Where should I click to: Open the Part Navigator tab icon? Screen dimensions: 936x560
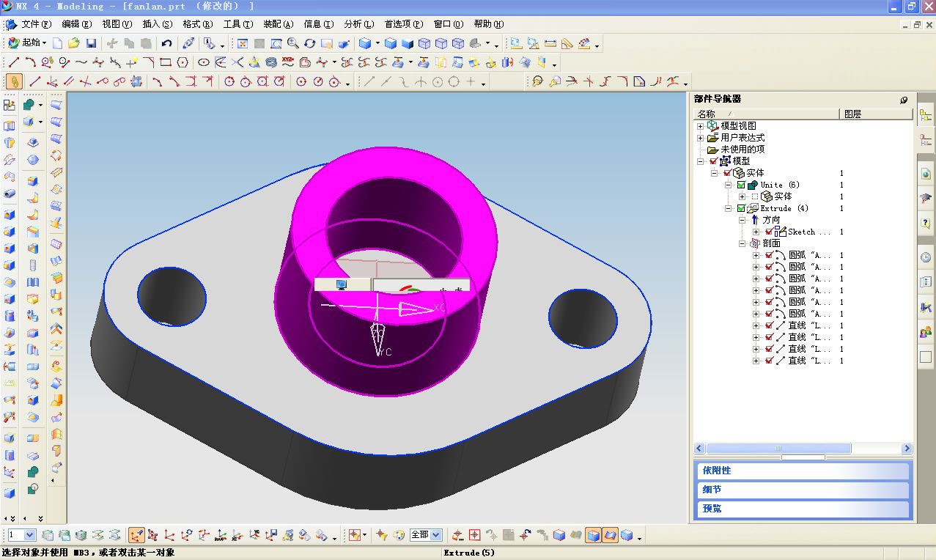coord(925,139)
